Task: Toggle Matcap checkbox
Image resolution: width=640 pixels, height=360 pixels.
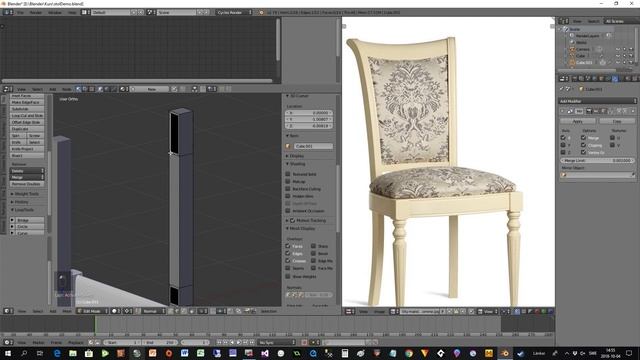Action: [x=288, y=181]
